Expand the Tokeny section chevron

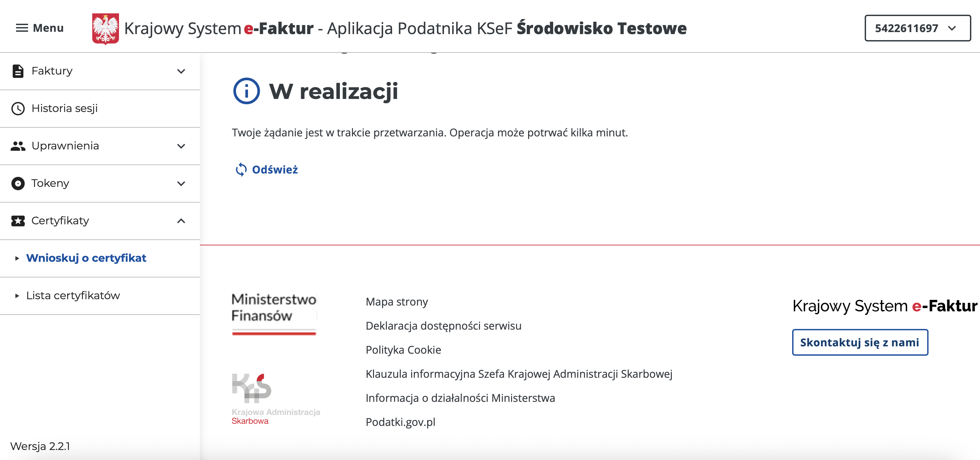181,184
